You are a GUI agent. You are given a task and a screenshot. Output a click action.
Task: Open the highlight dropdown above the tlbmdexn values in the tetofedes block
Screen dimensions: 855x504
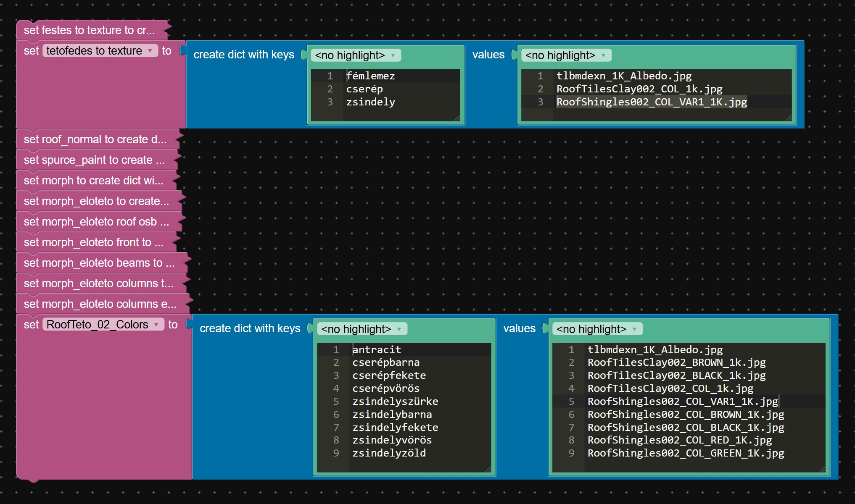point(566,55)
